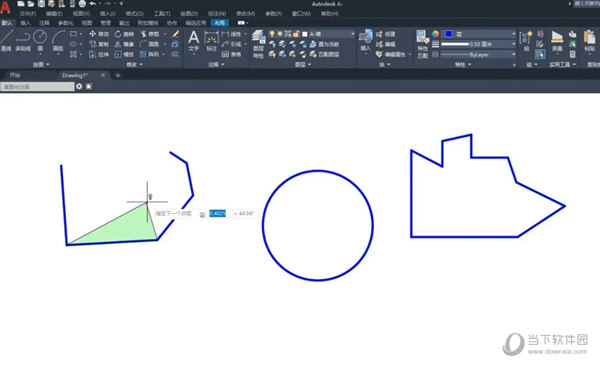Viewport: 600px width, 367px height.
Task: Click the Mirror (镜像) tool
Action: tap(124, 44)
